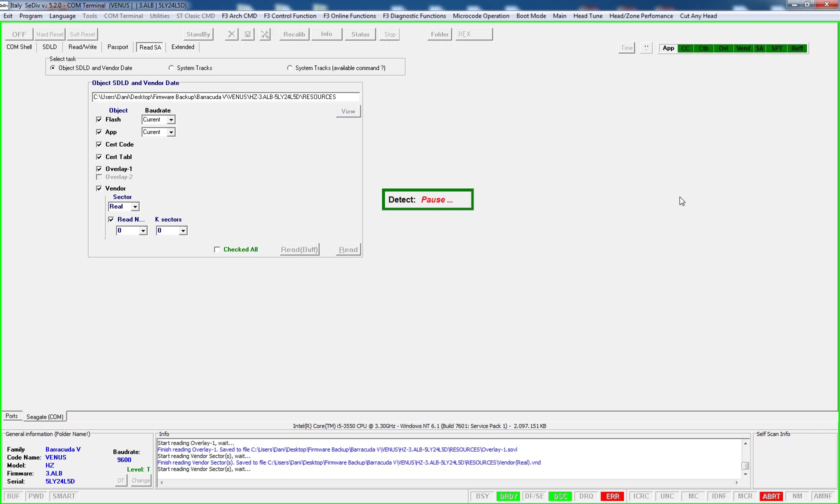Click the ABRT status indicator
The image size is (840, 504).
[771, 496]
